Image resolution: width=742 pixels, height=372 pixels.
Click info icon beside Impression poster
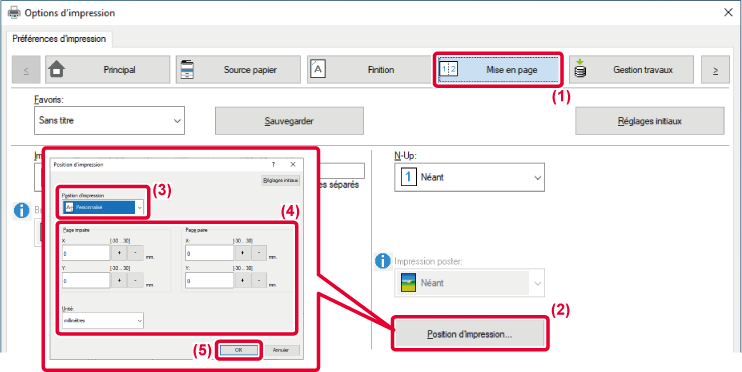382,261
